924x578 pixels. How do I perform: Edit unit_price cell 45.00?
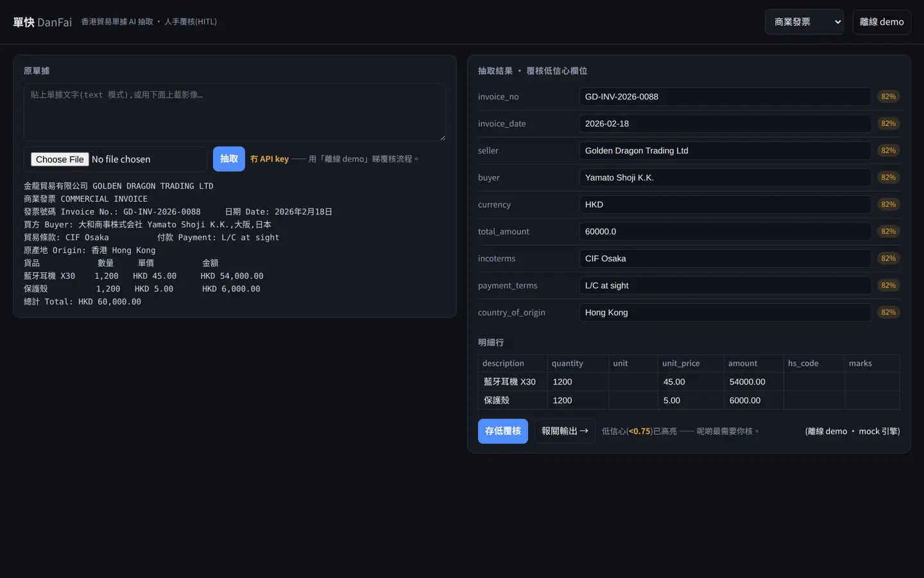tap(691, 381)
